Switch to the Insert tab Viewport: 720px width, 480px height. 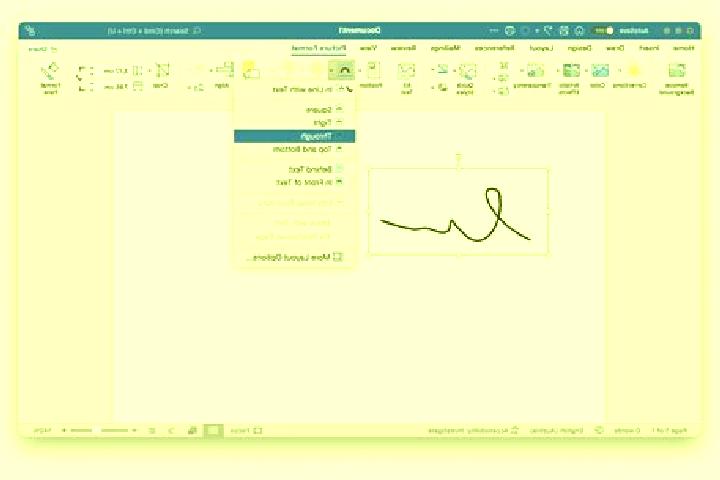point(649,48)
